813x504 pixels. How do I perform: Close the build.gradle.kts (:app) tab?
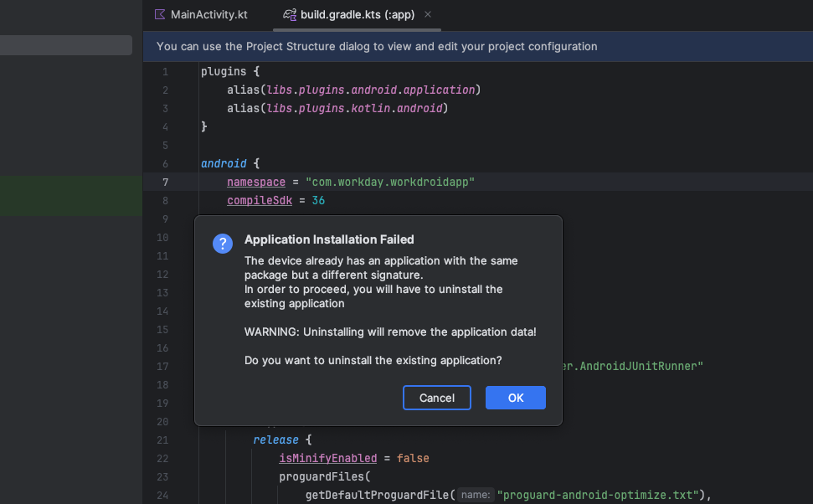click(x=428, y=14)
